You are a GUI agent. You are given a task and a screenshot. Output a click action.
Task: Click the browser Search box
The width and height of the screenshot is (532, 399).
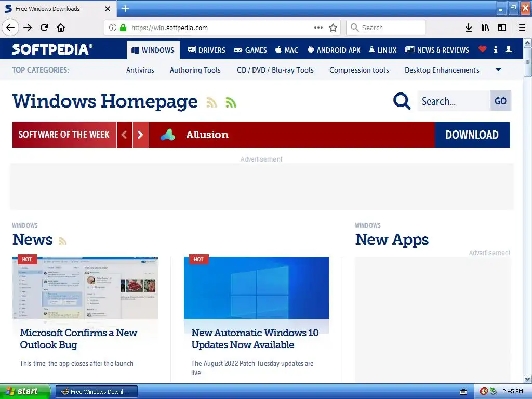coord(386,28)
